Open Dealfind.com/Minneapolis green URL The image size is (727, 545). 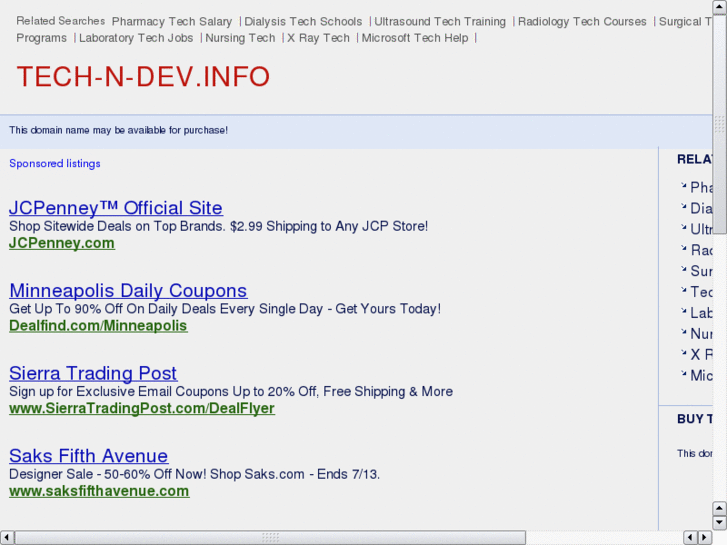(x=98, y=326)
